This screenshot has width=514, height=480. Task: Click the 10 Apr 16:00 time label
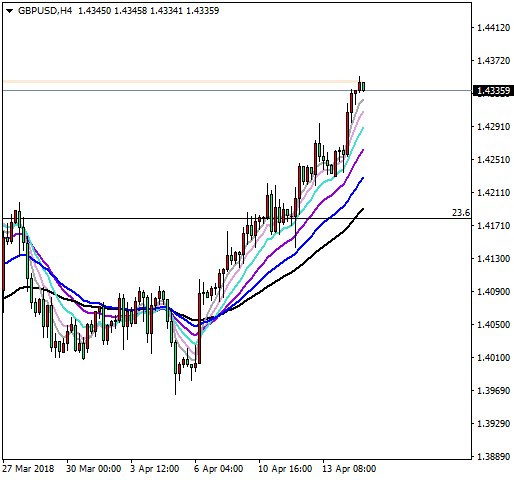point(285,469)
